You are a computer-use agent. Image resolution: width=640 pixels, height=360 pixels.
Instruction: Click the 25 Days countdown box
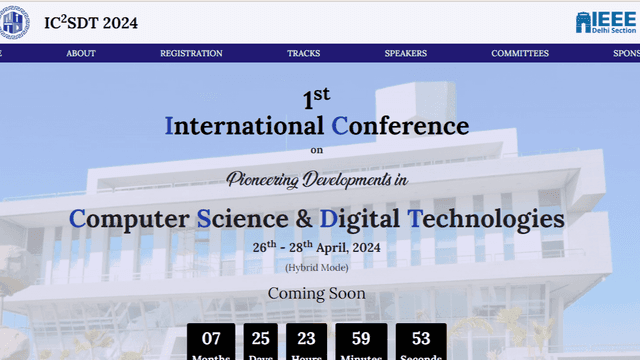point(260,342)
